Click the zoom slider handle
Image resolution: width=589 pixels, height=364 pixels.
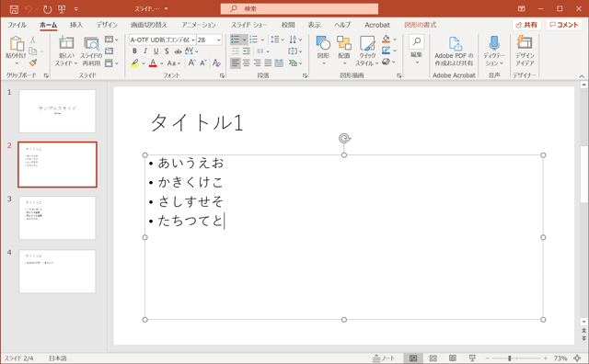point(509,358)
